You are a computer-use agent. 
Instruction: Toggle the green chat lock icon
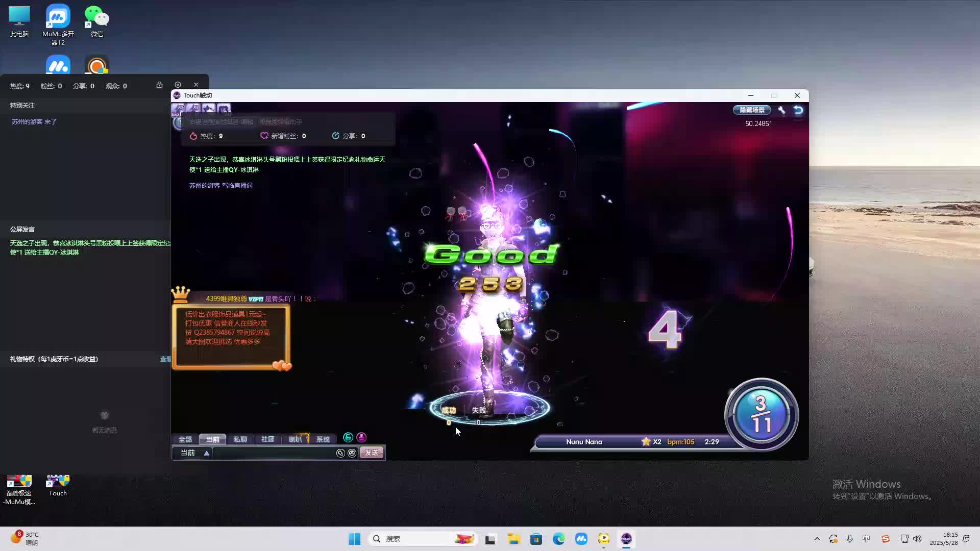(348, 438)
